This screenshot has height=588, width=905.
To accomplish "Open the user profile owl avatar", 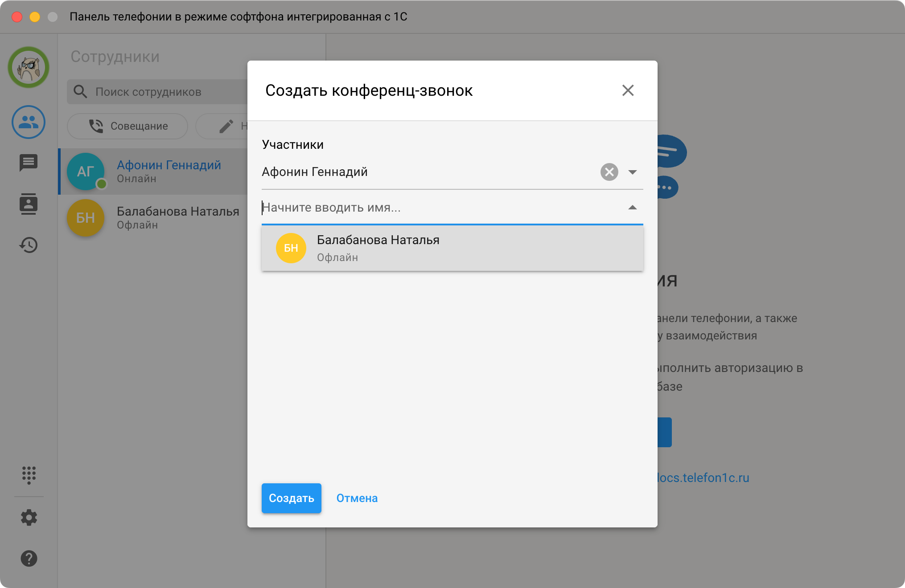I will click(29, 67).
